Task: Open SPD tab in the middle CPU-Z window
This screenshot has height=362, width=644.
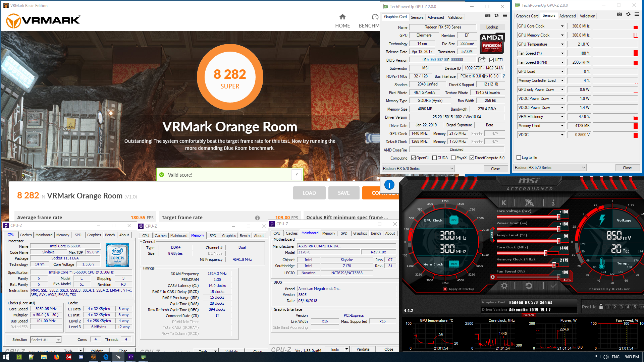Action: 213,236
